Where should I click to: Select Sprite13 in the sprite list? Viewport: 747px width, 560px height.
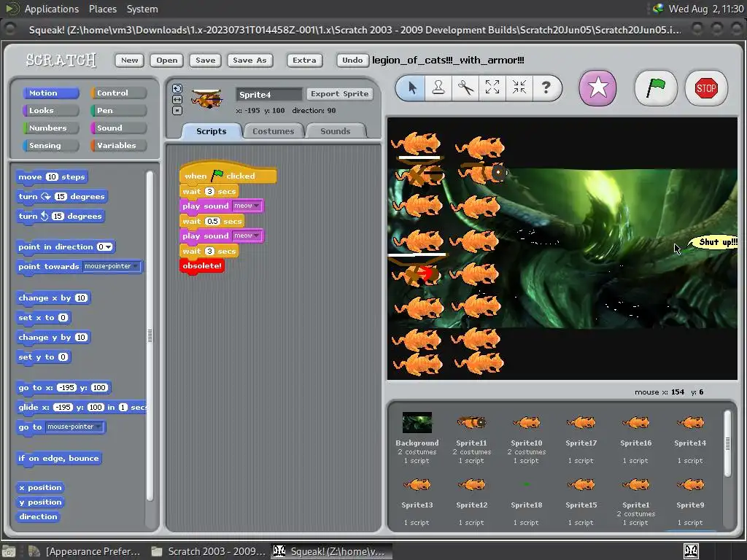coord(417,500)
